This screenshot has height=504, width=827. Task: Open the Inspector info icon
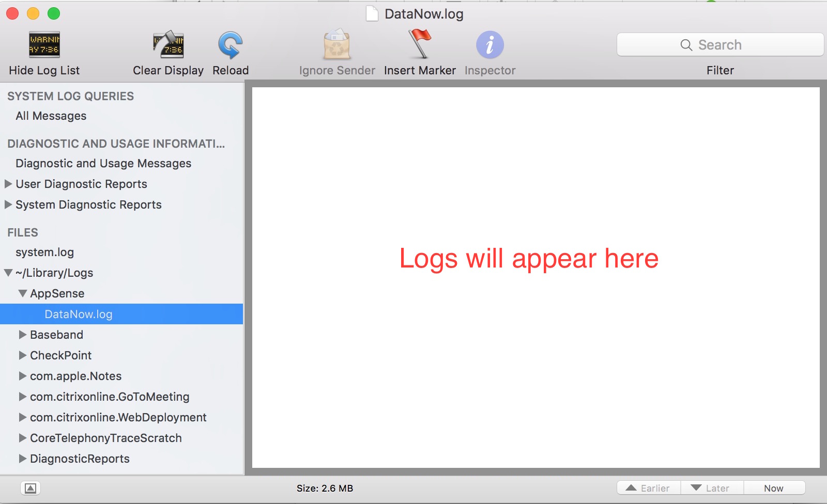489,45
